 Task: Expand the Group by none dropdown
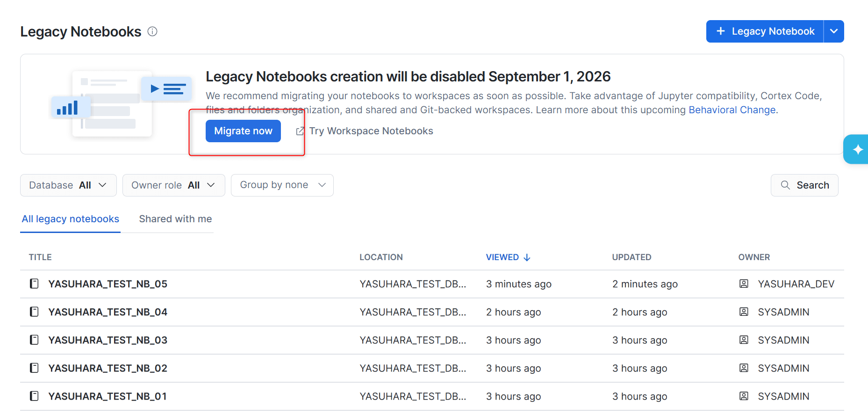click(282, 185)
